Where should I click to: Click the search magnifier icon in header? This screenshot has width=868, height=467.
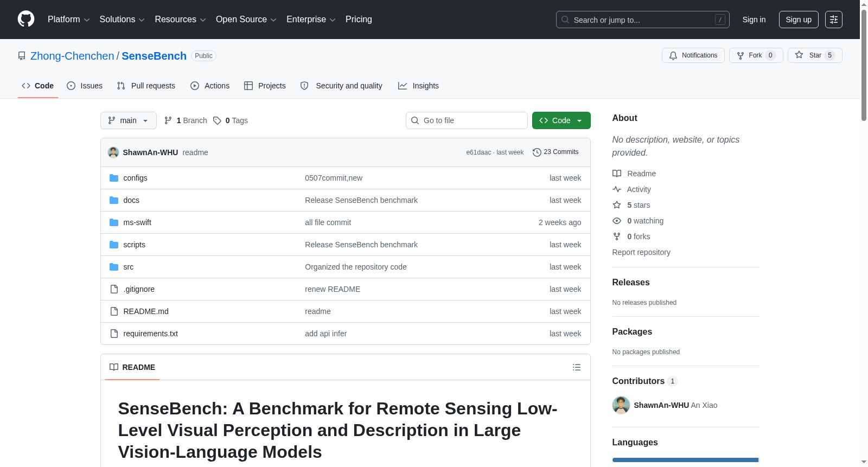(565, 20)
